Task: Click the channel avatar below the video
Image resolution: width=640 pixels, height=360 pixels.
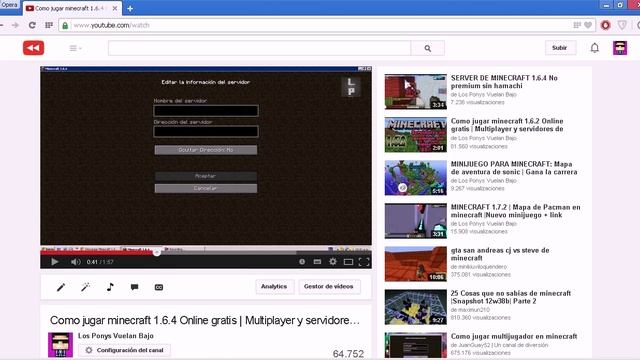Action: click(x=60, y=345)
